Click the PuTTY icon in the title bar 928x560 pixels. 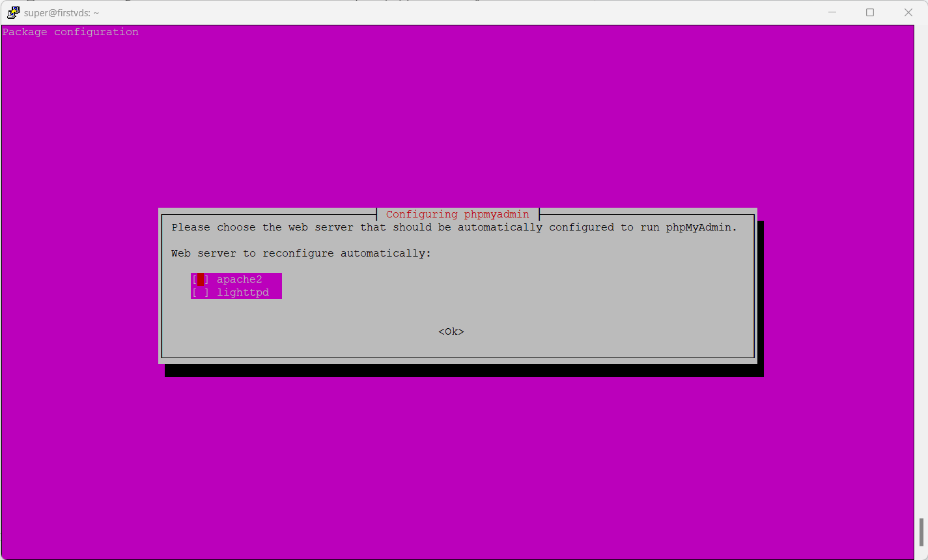[13, 12]
